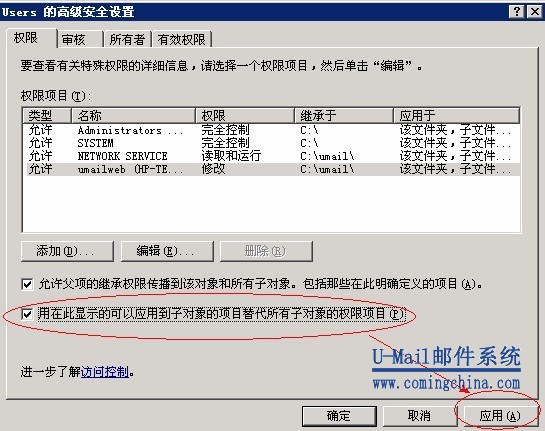The height and width of the screenshot is (431, 545).
Task: Open the 所有者 tab
Action: 128,40
